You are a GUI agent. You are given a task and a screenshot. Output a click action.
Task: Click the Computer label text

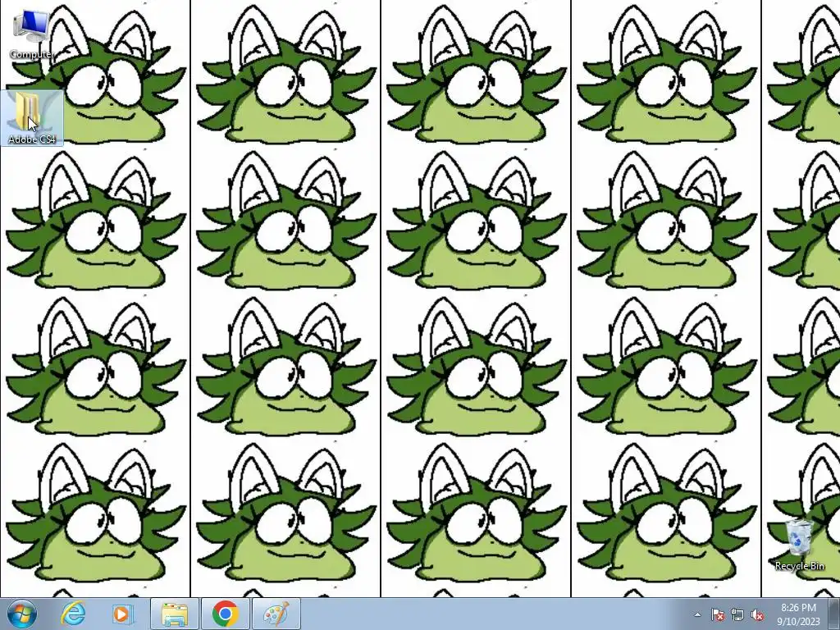(32, 54)
